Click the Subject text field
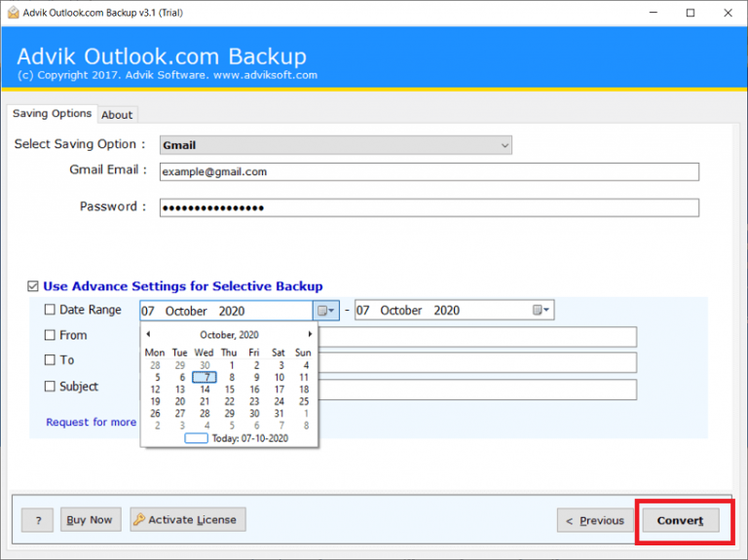 pyautogui.click(x=477, y=390)
